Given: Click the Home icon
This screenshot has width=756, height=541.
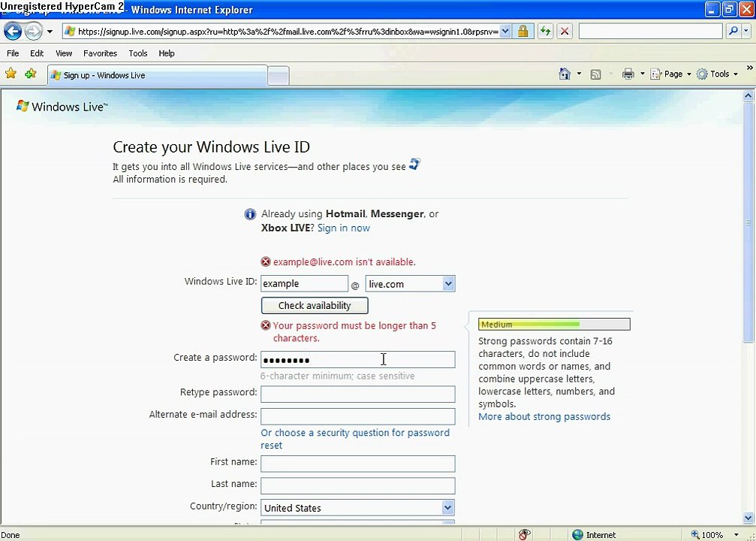Looking at the screenshot, I should click(564, 74).
